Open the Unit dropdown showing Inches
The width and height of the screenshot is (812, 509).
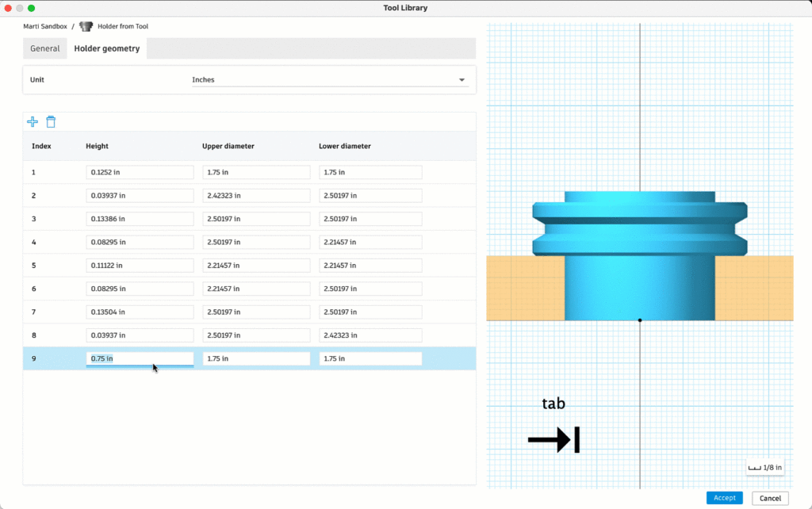328,80
